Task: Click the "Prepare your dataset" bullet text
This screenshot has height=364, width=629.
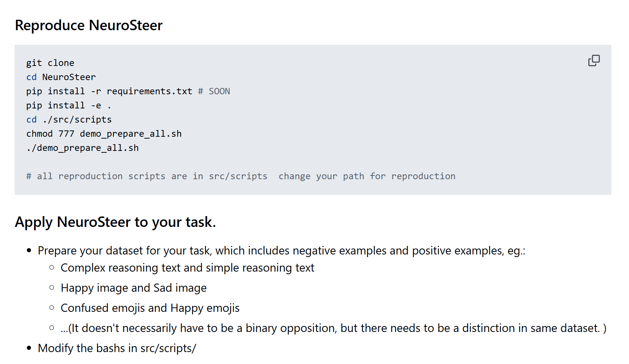Action: pos(281,251)
